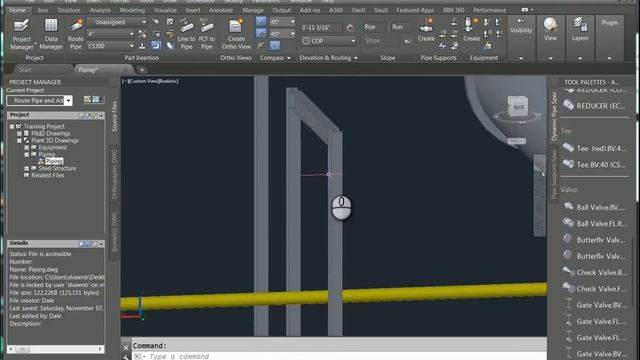
Task: Switch to the Isos ribbon tab
Action: [42, 10]
